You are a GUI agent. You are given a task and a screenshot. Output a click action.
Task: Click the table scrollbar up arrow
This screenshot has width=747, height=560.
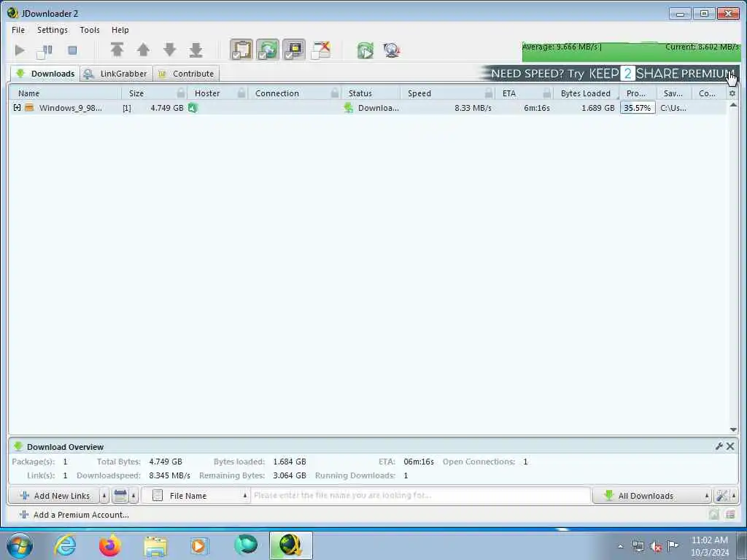pyautogui.click(x=733, y=105)
